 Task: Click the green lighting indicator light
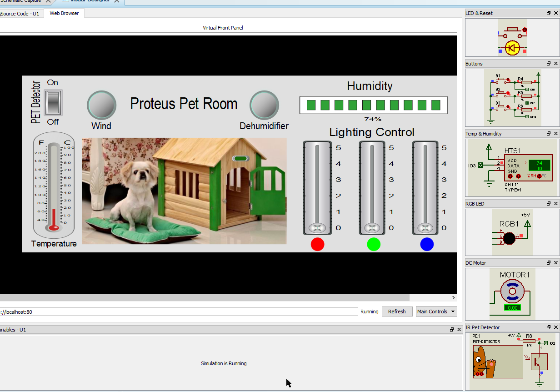(373, 244)
